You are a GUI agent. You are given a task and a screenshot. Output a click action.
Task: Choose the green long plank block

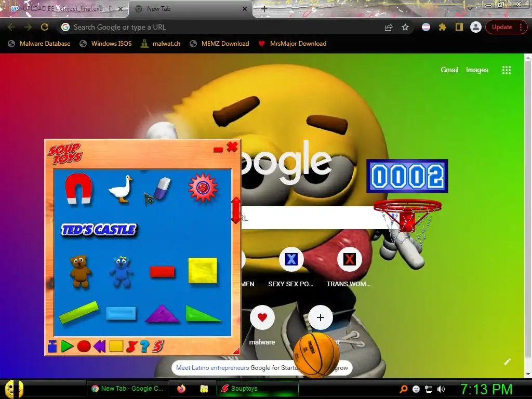[79, 312]
